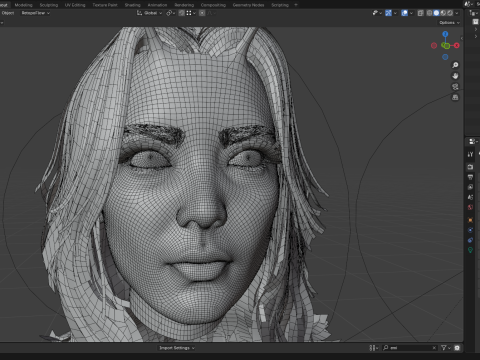Switch perspective/orthographic grid icon
The width and height of the screenshot is (480, 360).
click(x=455, y=97)
